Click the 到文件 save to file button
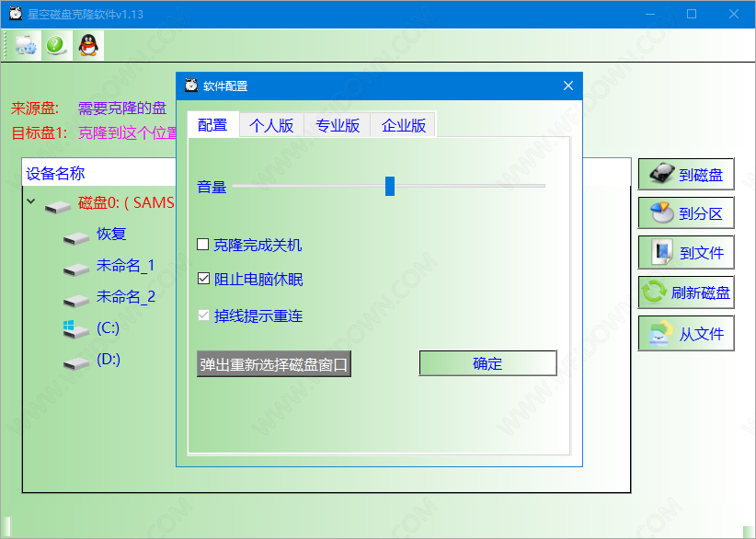 click(x=685, y=252)
